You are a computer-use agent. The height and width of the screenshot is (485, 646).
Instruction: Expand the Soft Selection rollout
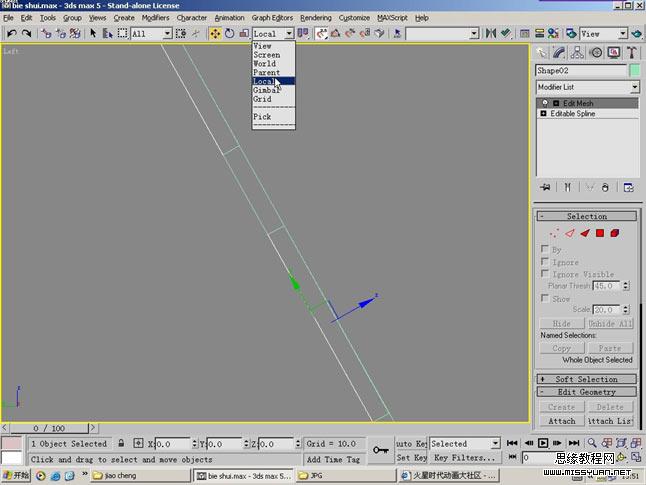coord(587,379)
